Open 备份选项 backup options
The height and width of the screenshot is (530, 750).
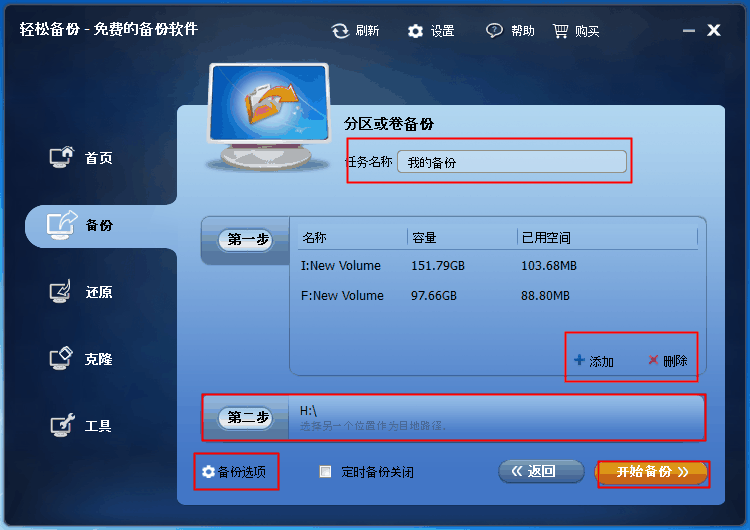click(234, 472)
